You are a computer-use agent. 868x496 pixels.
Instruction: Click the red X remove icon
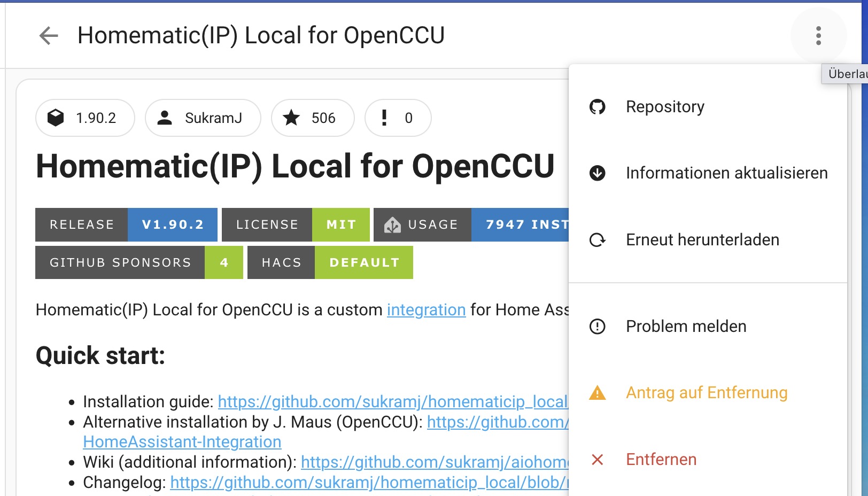click(597, 460)
